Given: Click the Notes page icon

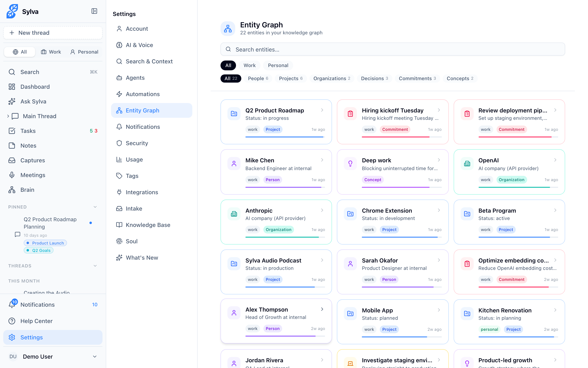Looking at the screenshot, I should click(x=12, y=146).
